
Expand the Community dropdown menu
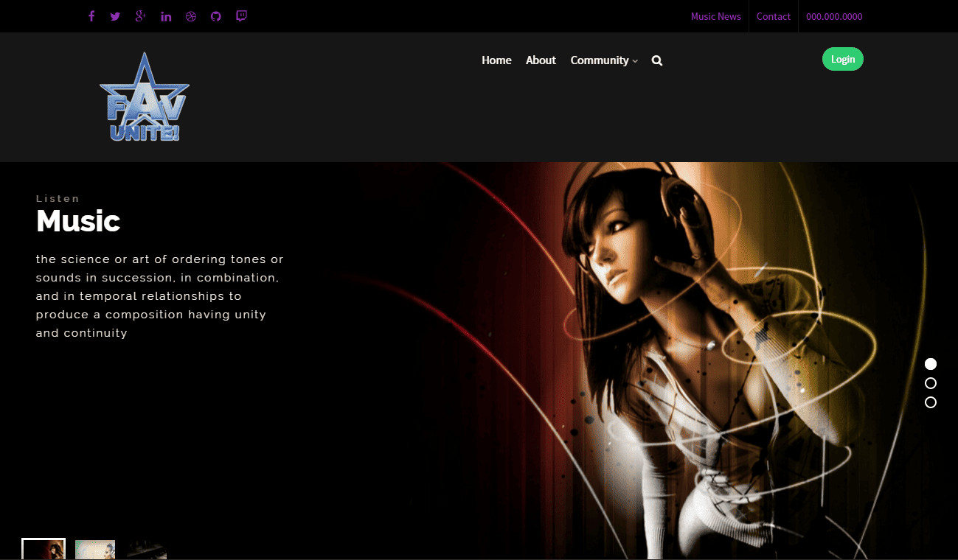coord(603,60)
